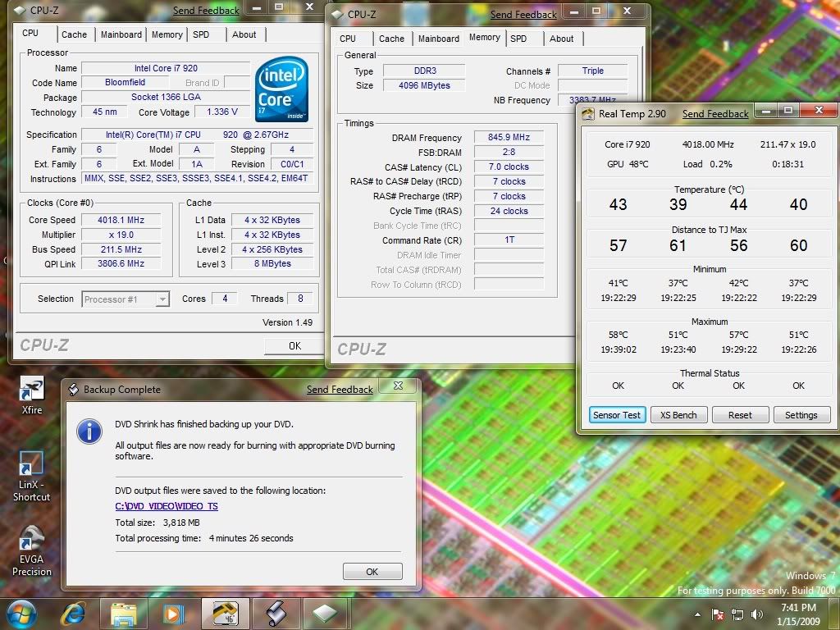Open Windows Explorer folder icon in taskbar
The height and width of the screenshot is (630, 840).
tap(123, 614)
